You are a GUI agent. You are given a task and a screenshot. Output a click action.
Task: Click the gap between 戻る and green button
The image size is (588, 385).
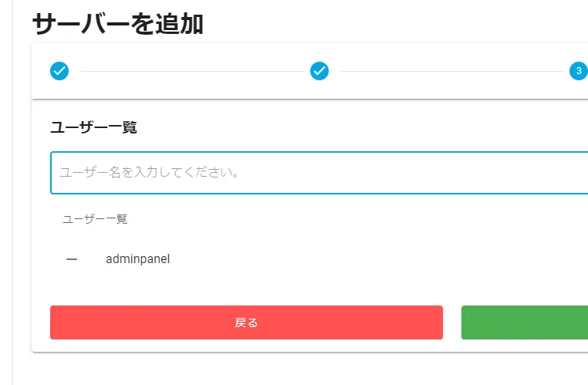[x=452, y=323]
